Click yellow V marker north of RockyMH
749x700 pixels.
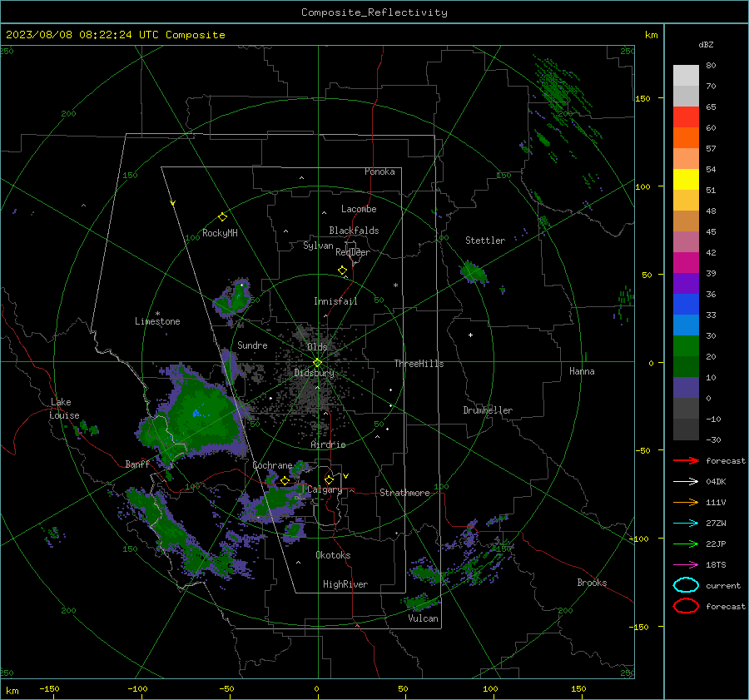173,203
